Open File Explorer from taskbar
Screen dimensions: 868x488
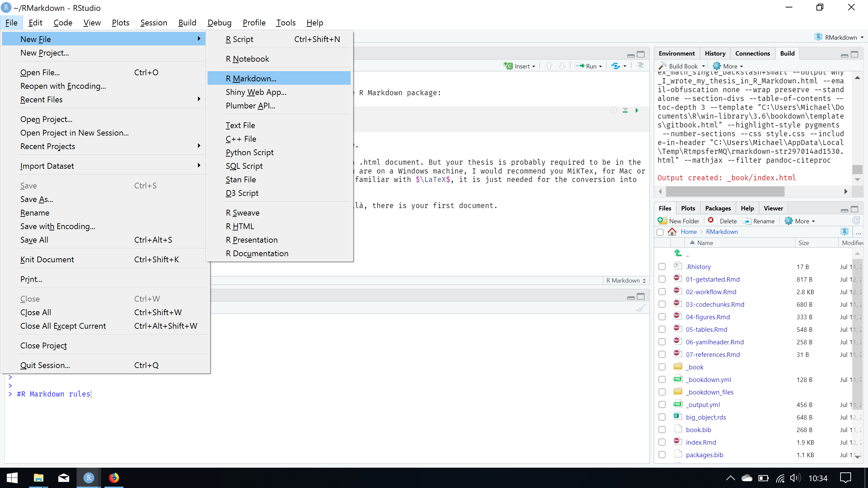(x=39, y=478)
